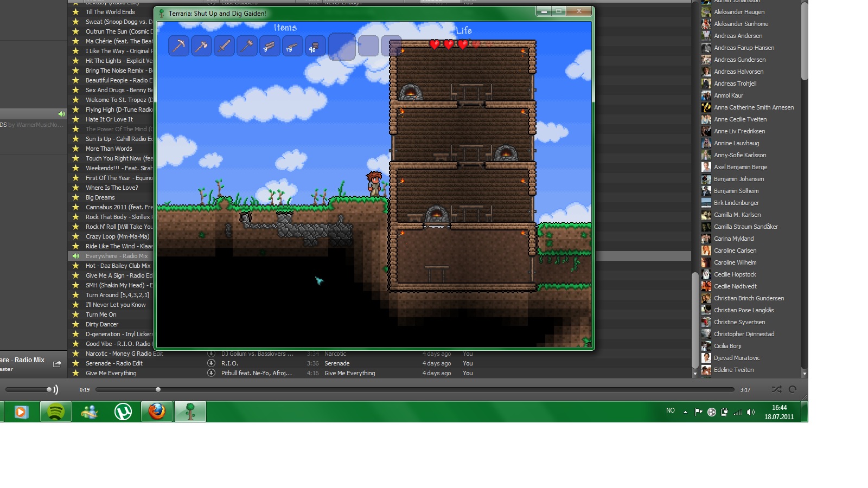Image resolution: width=868 pixels, height=488 pixels.
Task: Toggle shuffle in Spotify player
Action: click(777, 389)
